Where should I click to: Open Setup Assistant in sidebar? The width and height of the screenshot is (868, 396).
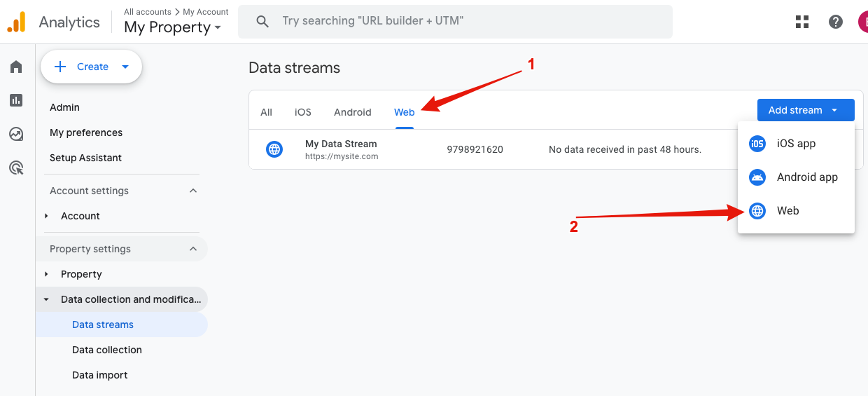(85, 158)
